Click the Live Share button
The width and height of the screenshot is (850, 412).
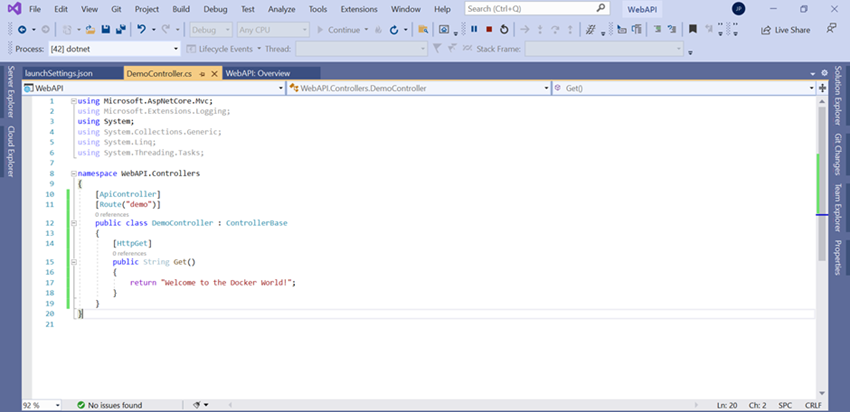coord(785,30)
